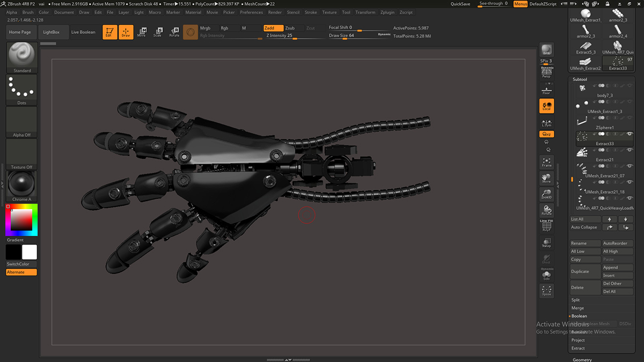Toggle Zsub sculpting mode
The width and height of the screenshot is (644, 362).
tap(290, 28)
